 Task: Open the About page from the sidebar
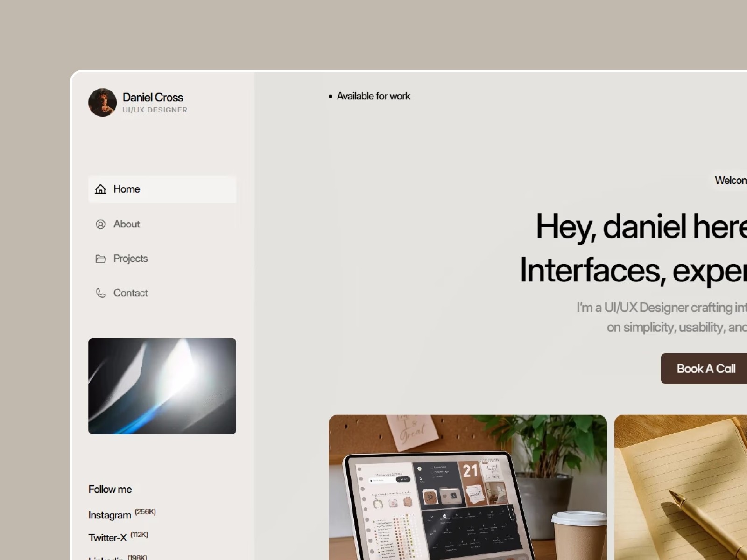tap(126, 224)
